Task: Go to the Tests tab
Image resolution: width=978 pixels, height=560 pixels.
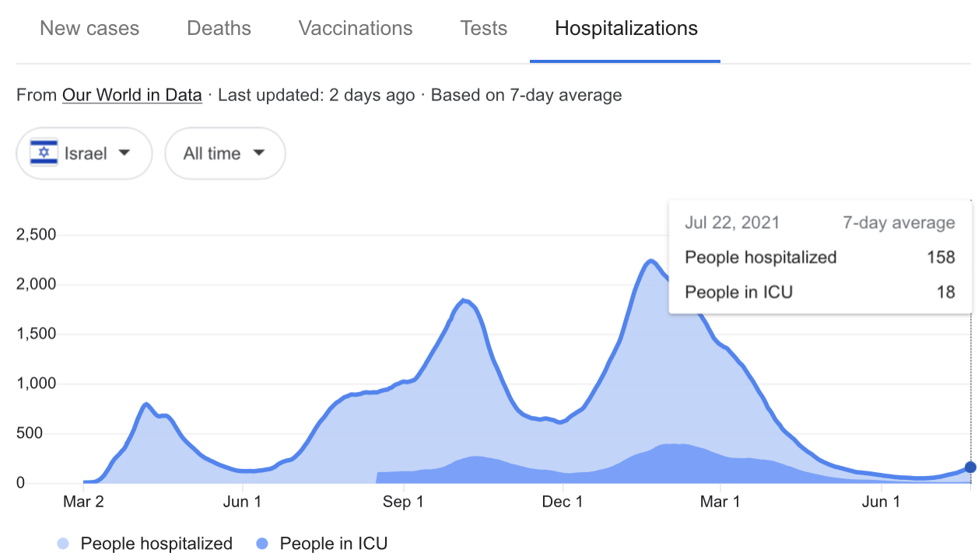Action: pyautogui.click(x=483, y=29)
